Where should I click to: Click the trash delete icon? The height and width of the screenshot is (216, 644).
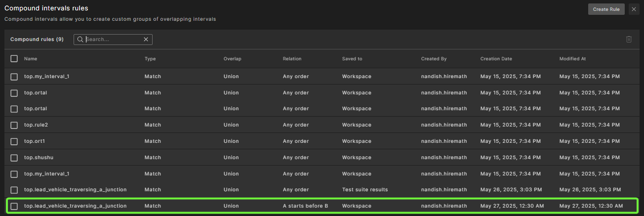(x=629, y=40)
